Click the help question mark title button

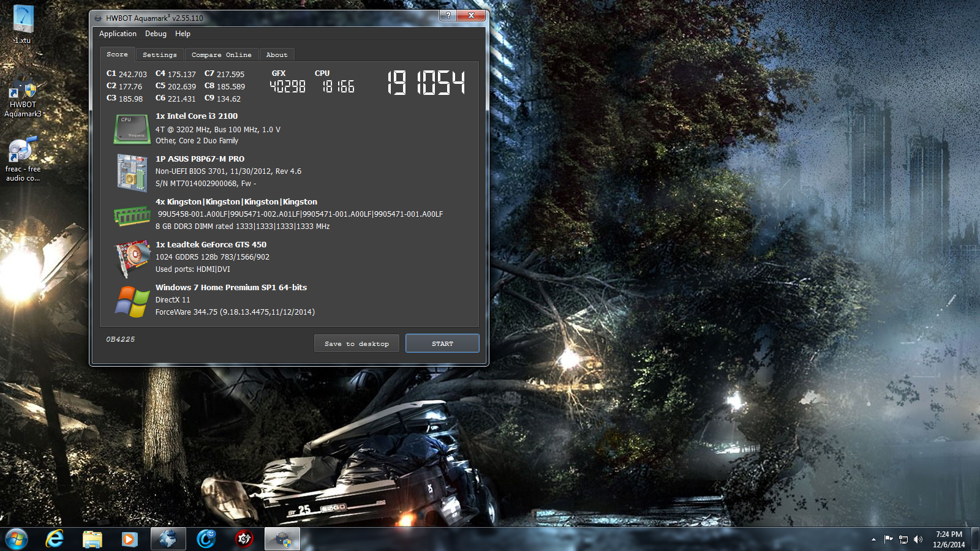tap(448, 15)
